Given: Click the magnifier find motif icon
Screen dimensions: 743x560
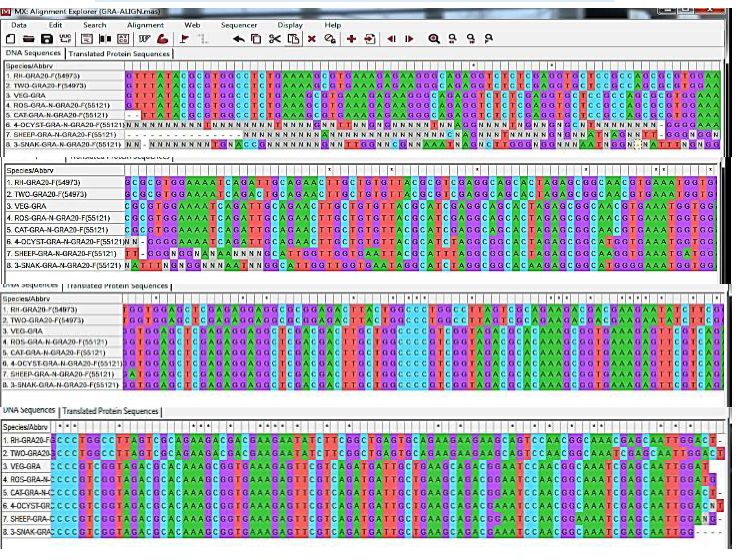Looking at the screenshot, I should pos(434,39).
